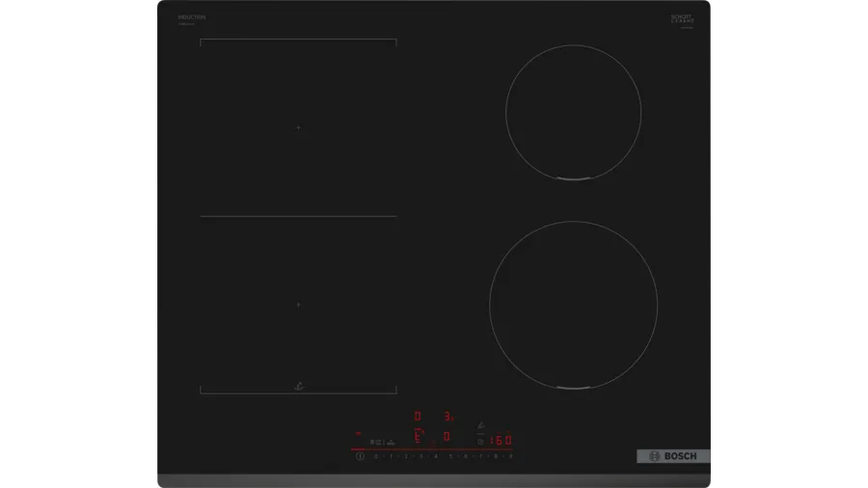Select the top-right zone display showing 3

(448, 417)
